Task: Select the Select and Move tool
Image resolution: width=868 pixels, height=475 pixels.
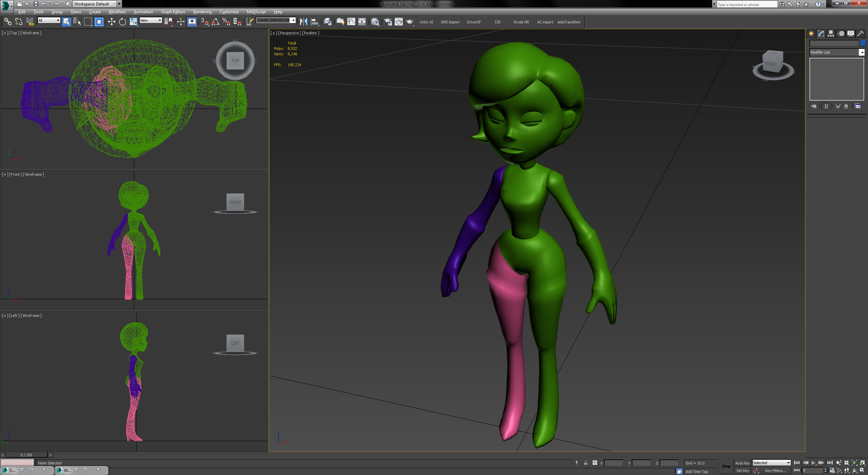Action: tap(112, 22)
